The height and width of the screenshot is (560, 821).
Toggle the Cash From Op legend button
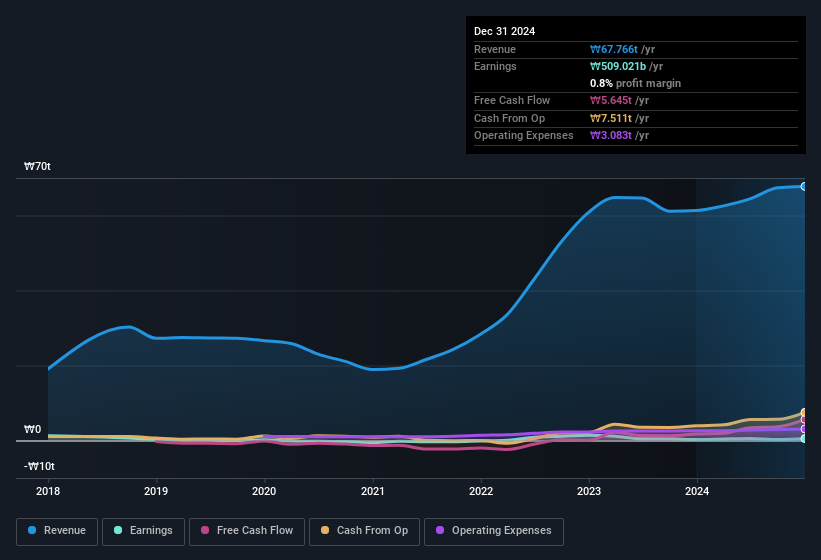(x=364, y=532)
